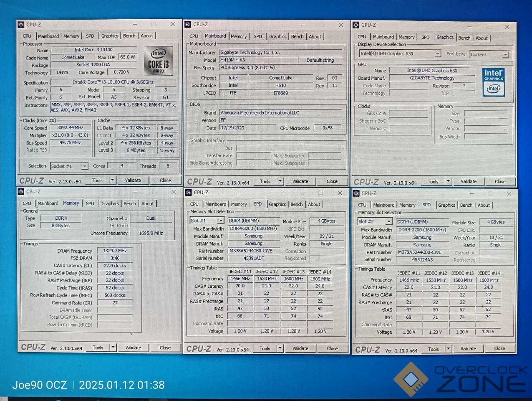The image size is (532, 401).
Task: Click the Level 3 cache value 6 MBytes
Action: click(x=136, y=150)
